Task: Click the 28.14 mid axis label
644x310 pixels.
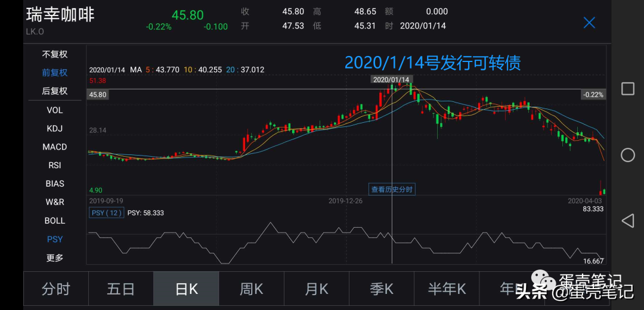Action: [98, 131]
